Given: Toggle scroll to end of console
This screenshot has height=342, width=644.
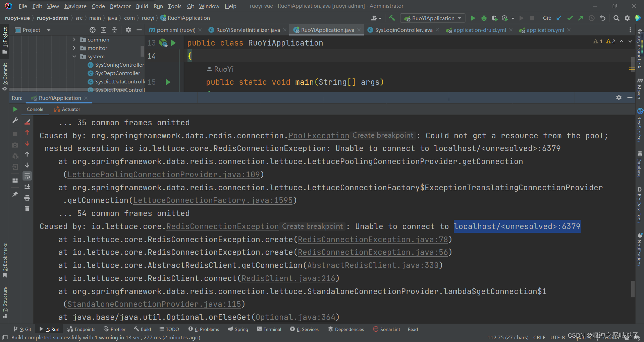Looking at the screenshot, I should (28, 187).
